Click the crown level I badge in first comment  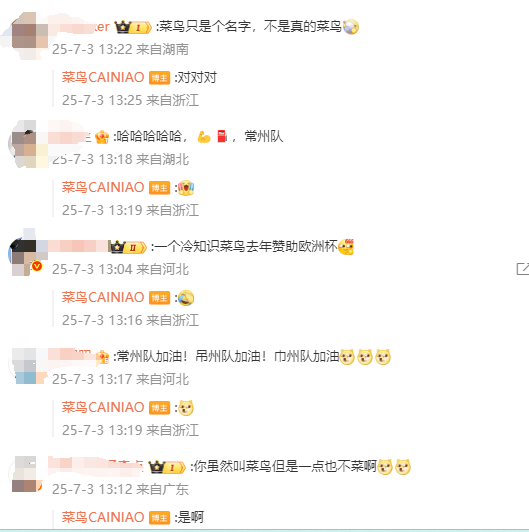pyautogui.click(x=133, y=27)
